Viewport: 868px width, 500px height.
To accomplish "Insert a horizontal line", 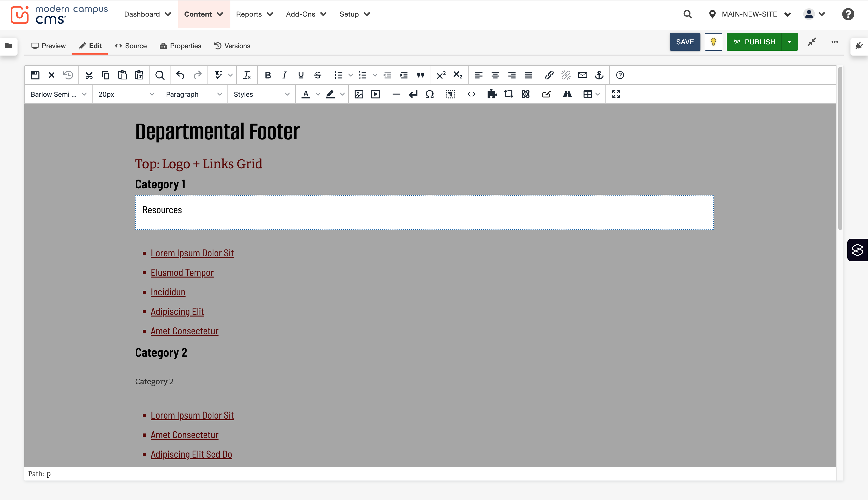I will 396,94.
